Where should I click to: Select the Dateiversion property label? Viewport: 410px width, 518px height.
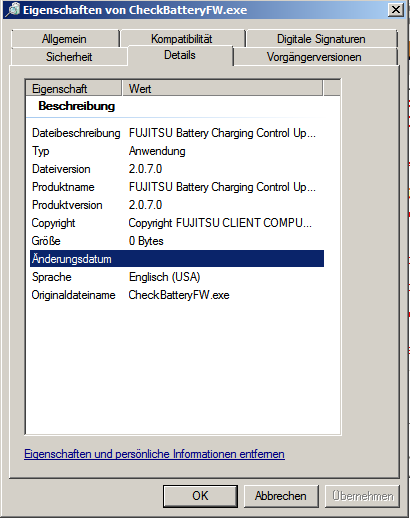(61, 169)
